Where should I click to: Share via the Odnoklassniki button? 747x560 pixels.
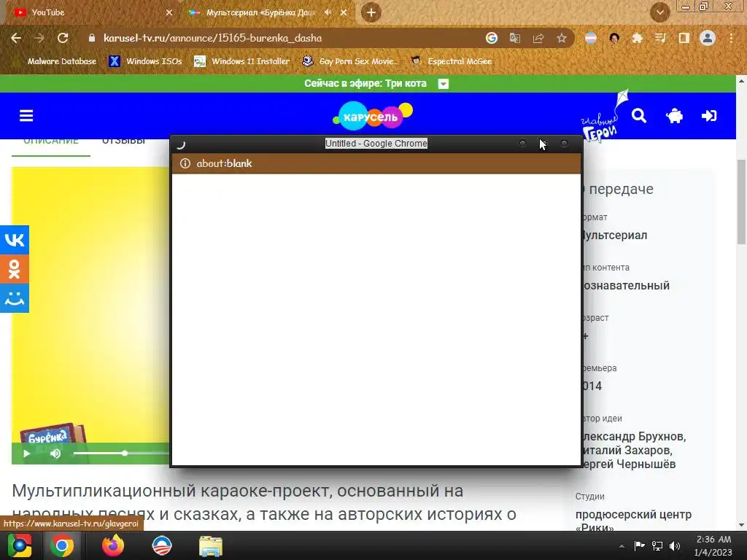15,269
